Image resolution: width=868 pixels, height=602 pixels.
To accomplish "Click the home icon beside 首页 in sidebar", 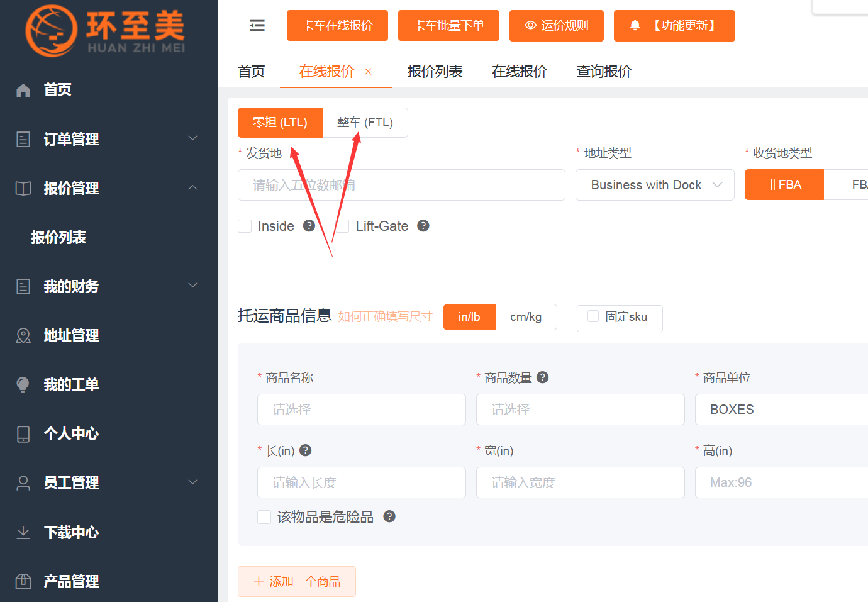I will coord(23,90).
